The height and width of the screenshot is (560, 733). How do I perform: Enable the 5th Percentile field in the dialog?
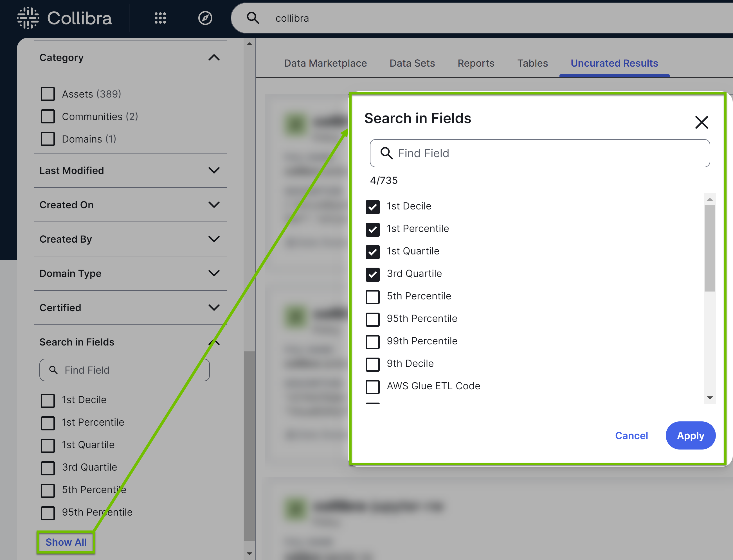pyautogui.click(x=372, y=297)
